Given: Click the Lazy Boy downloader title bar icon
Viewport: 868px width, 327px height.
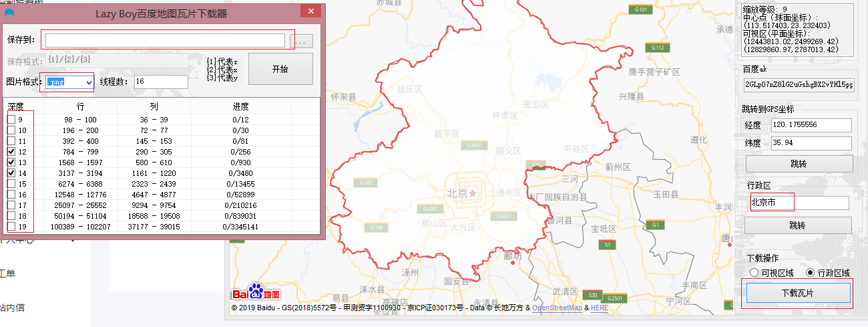Looking at the screenshot, I should click(10, 12).
